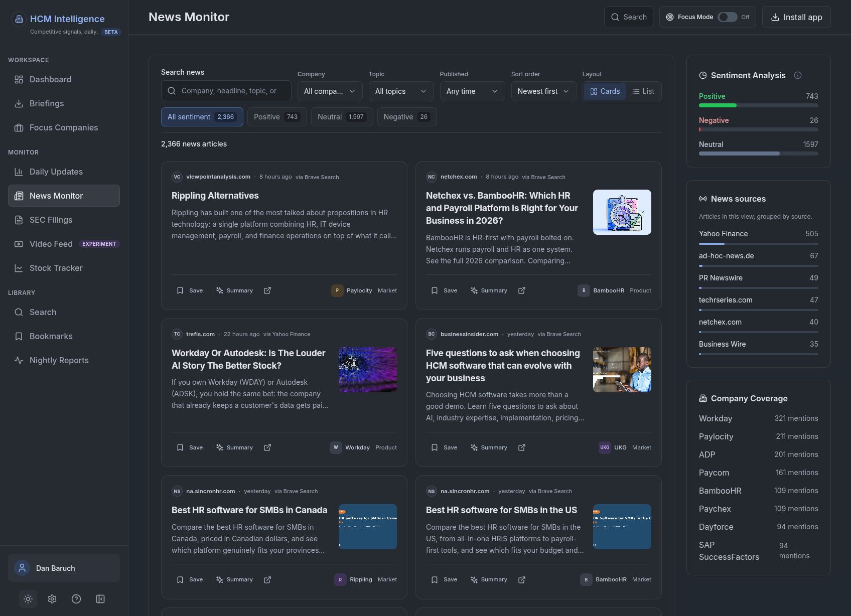Toggle light theme sun icon

point(28,599)
